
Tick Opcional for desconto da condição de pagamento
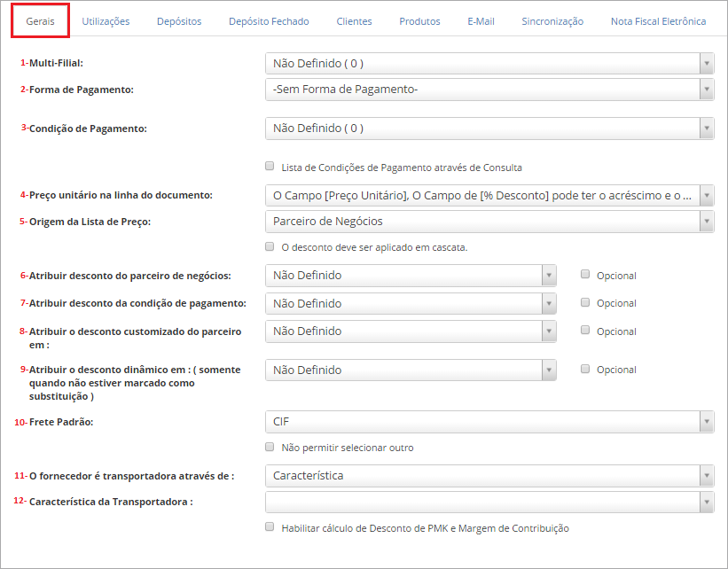coord(585,302)
